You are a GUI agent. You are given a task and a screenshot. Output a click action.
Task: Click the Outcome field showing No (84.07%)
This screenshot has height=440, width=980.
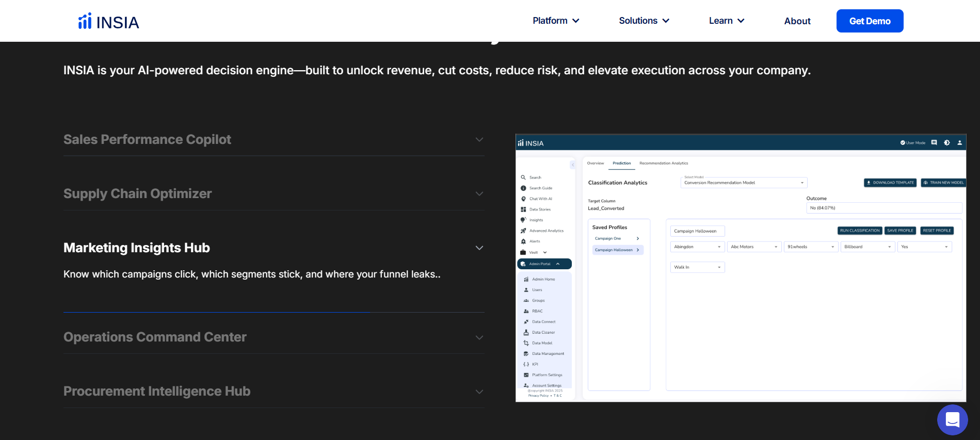coord(884,208)
